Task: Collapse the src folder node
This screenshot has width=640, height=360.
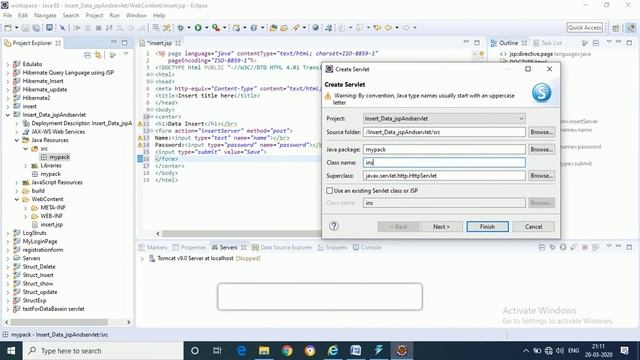Action: coord(25,149)
